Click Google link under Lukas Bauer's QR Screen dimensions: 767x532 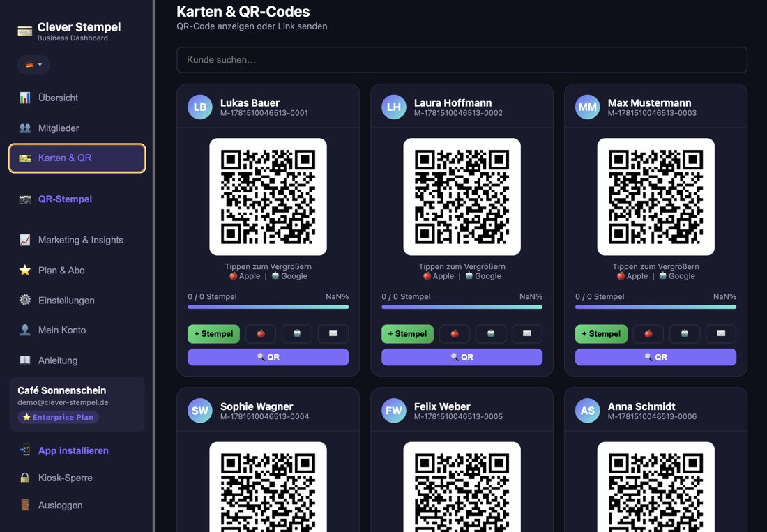[289, 276]
